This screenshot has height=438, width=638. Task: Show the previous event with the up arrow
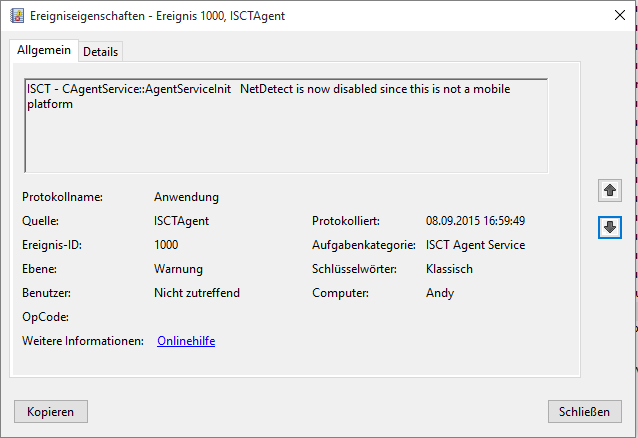(x=610, y=190)
